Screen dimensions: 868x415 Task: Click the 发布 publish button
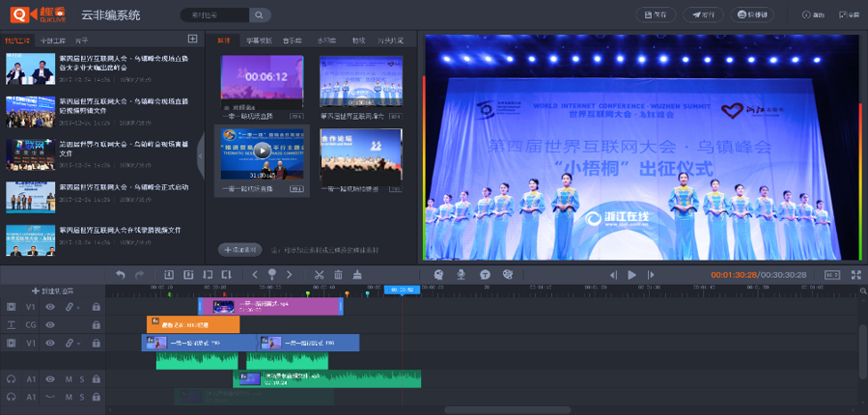pos(704,14)
